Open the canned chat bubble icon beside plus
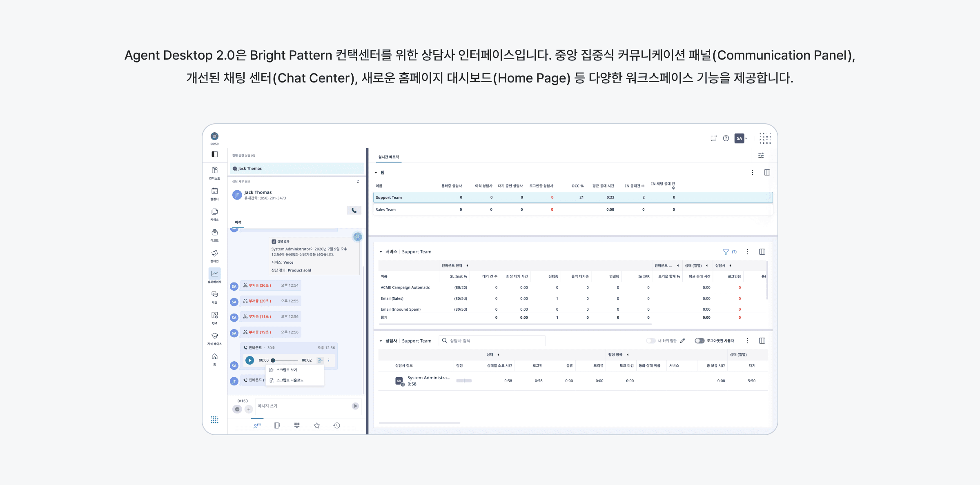Screen dimensions: 980x485 [237, 409]
